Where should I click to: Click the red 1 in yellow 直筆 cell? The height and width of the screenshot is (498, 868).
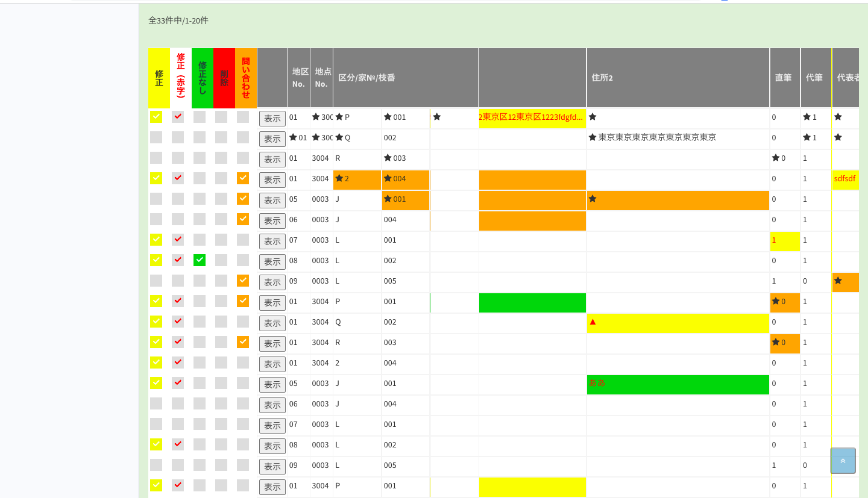(775, 240)
